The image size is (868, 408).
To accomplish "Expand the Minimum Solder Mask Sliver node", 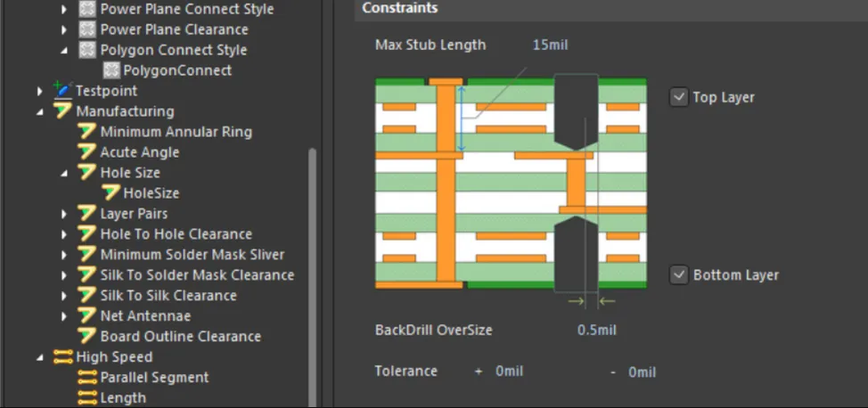I will (x=64, y=255).
